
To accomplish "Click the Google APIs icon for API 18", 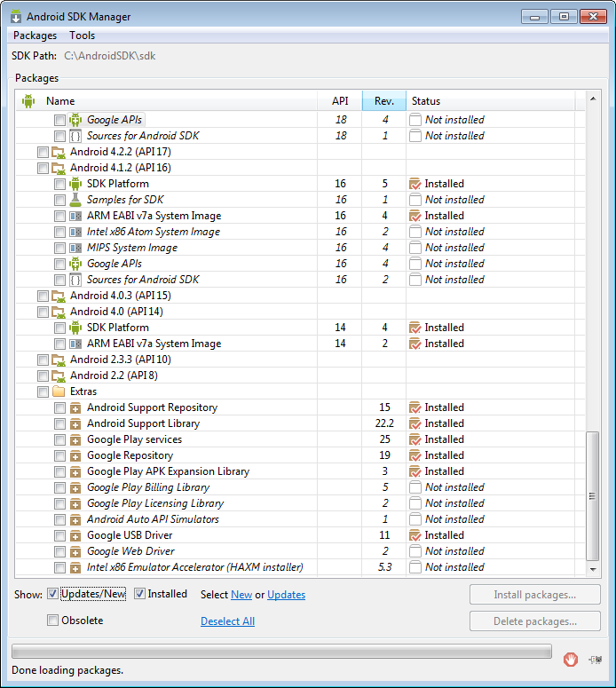I will click(x=75, y=120).
